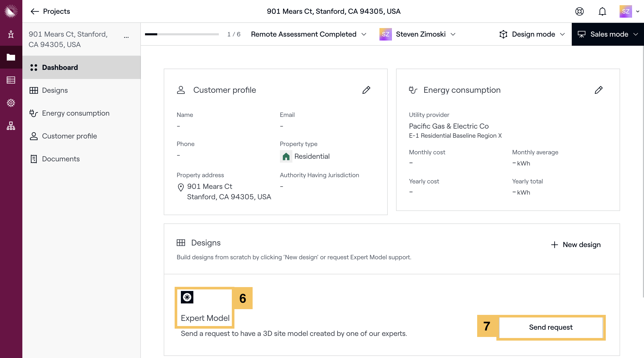644x358 pixels.
Task: Edit Customer profile with pencil icon
Action: [x=366, y=90]
